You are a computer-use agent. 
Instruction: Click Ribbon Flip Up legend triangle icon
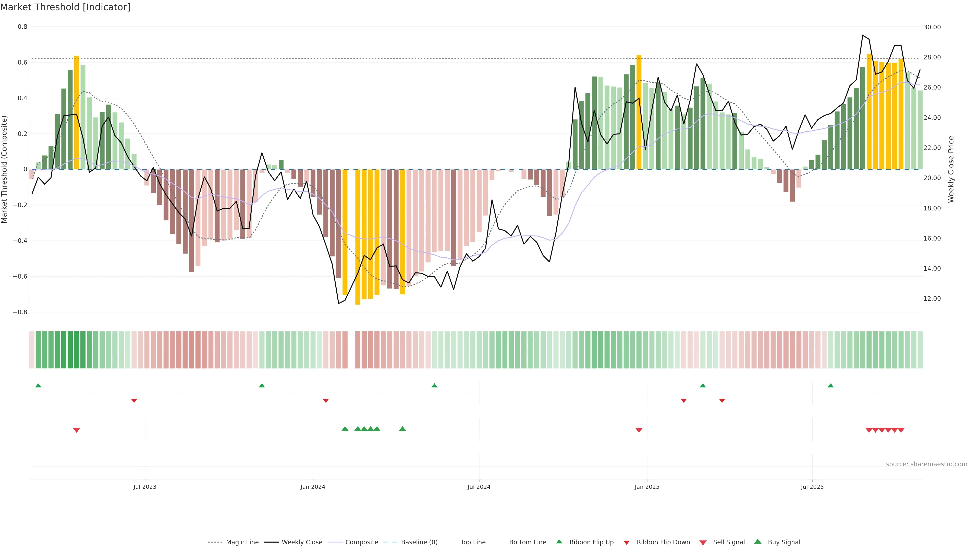pos(559,542)
